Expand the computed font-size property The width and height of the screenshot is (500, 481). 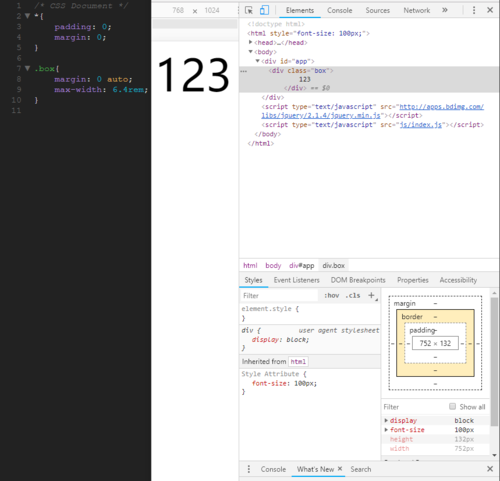(386, 430)
